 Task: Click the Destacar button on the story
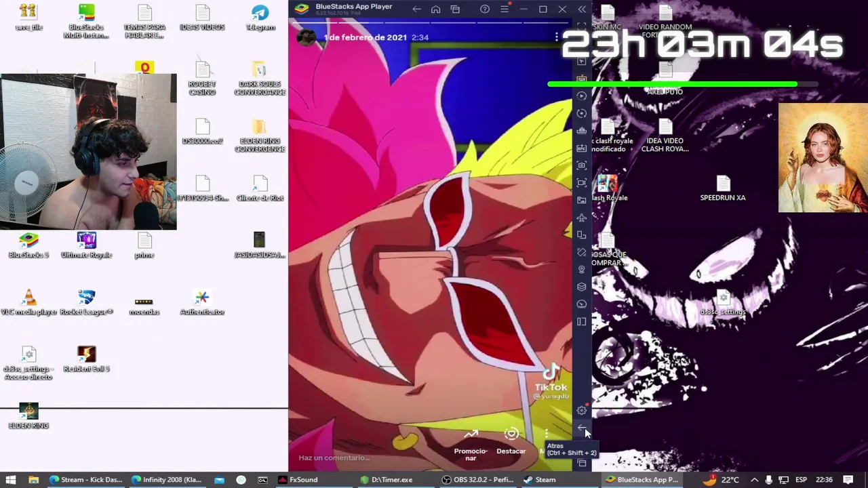[x=511, y=442]
